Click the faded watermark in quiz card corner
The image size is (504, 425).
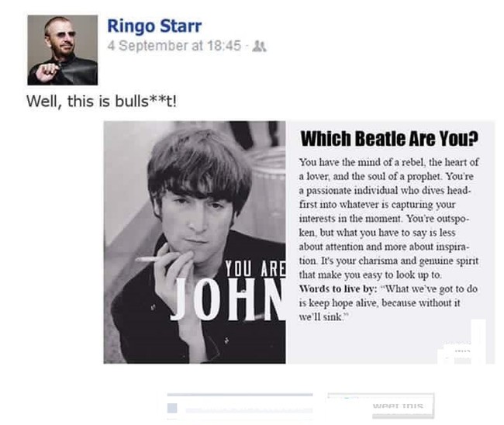[461, 352]
